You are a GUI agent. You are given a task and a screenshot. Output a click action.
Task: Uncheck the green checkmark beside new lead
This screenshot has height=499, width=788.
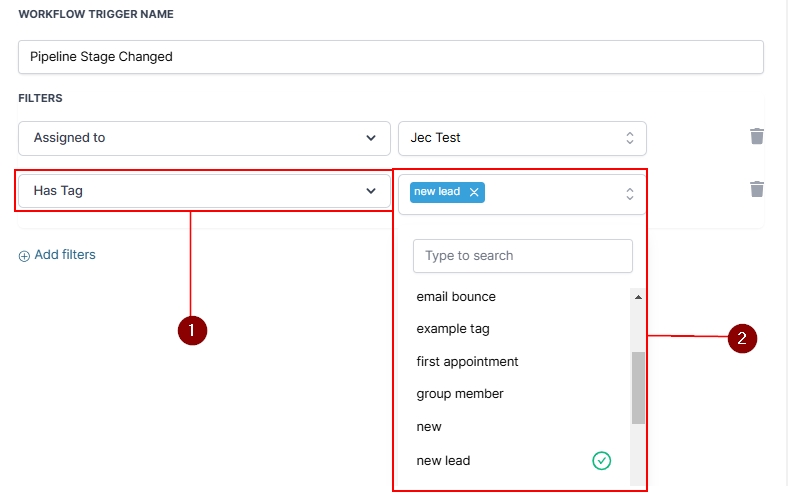click(x=601, y=461)
